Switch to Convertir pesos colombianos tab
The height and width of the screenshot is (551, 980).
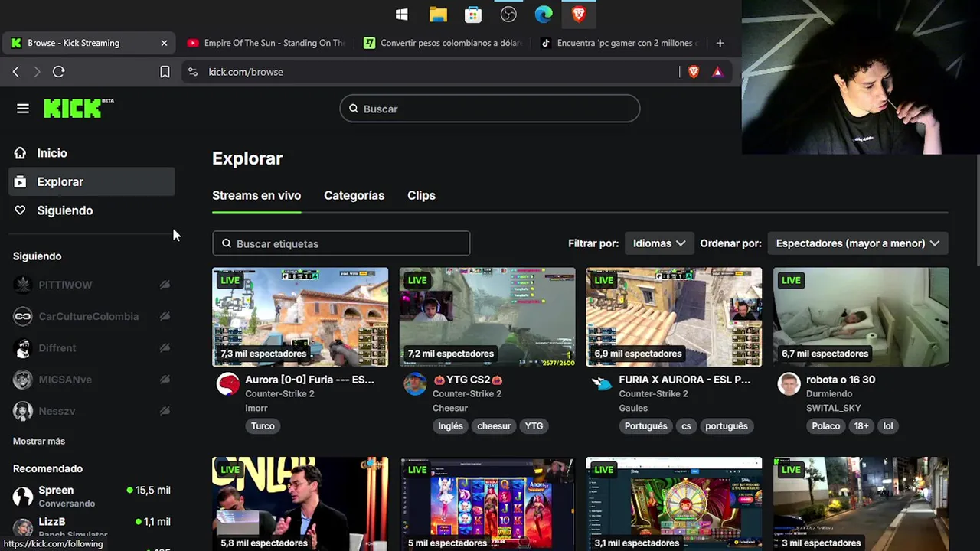443,43
